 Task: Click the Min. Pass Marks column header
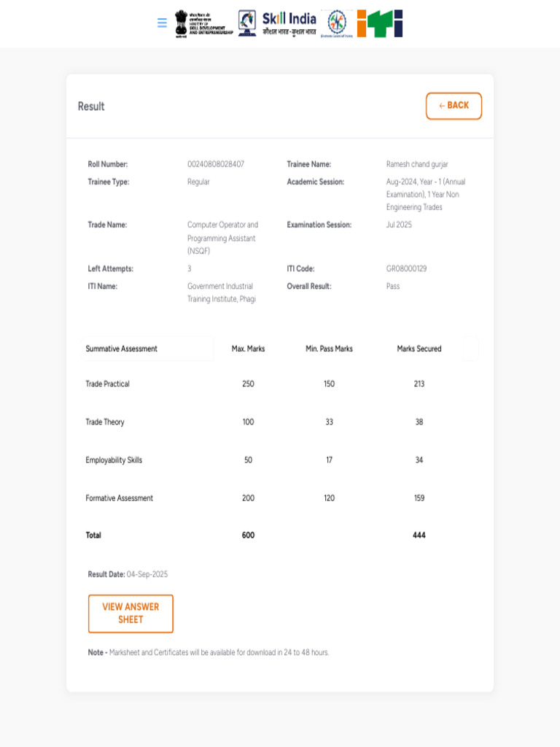pos(329,349)
